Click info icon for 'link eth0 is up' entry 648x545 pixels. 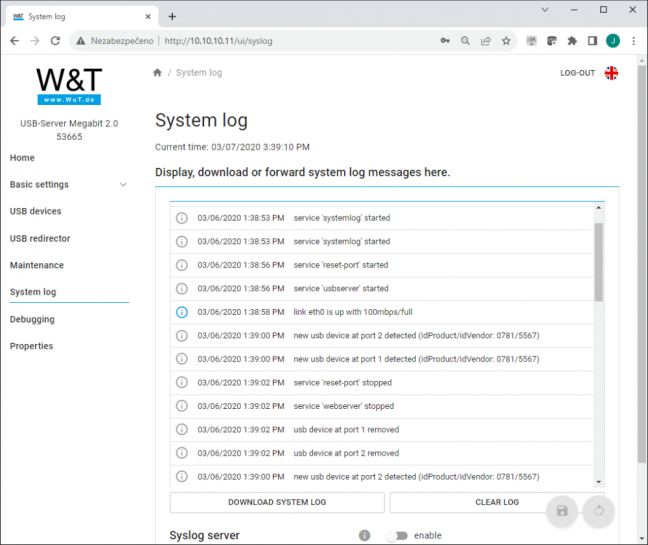pos(182,312)
